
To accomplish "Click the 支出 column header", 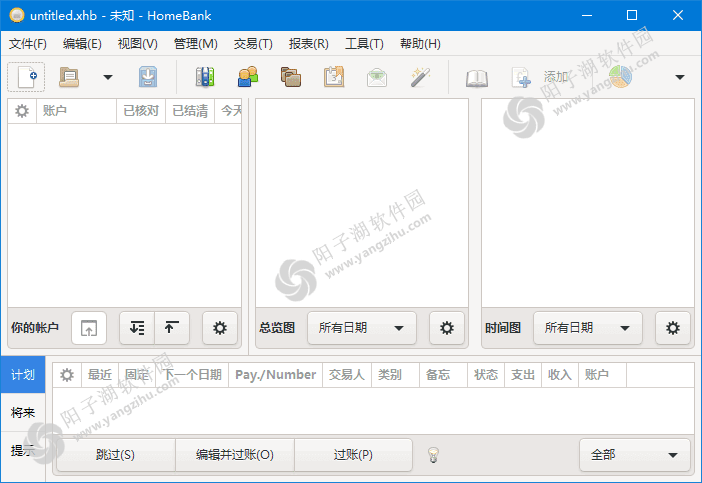I will click(523, 375).
